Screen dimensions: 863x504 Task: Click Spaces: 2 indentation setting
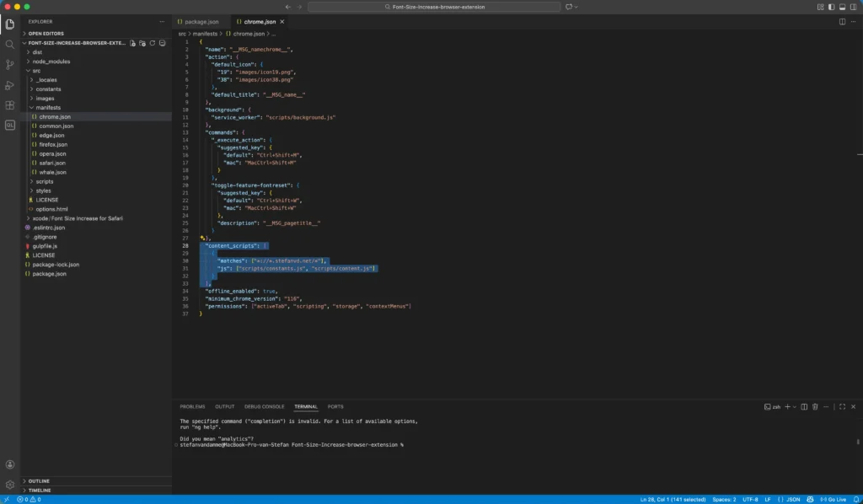[724, 500]
